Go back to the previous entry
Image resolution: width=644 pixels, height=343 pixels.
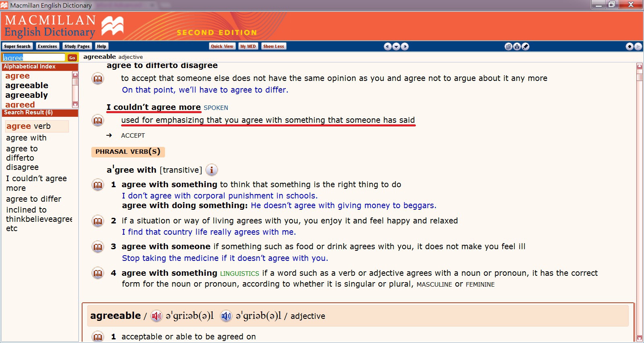click(387, 46)
